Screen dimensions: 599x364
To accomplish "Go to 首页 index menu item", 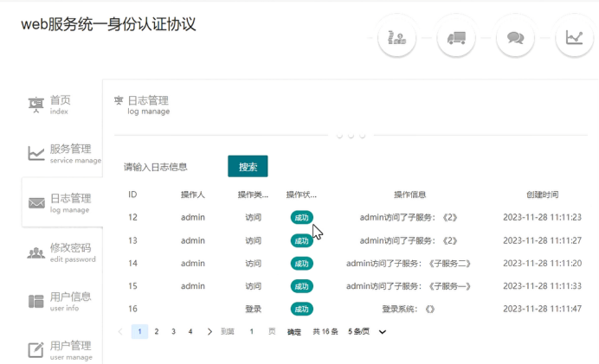I will 61,104.
